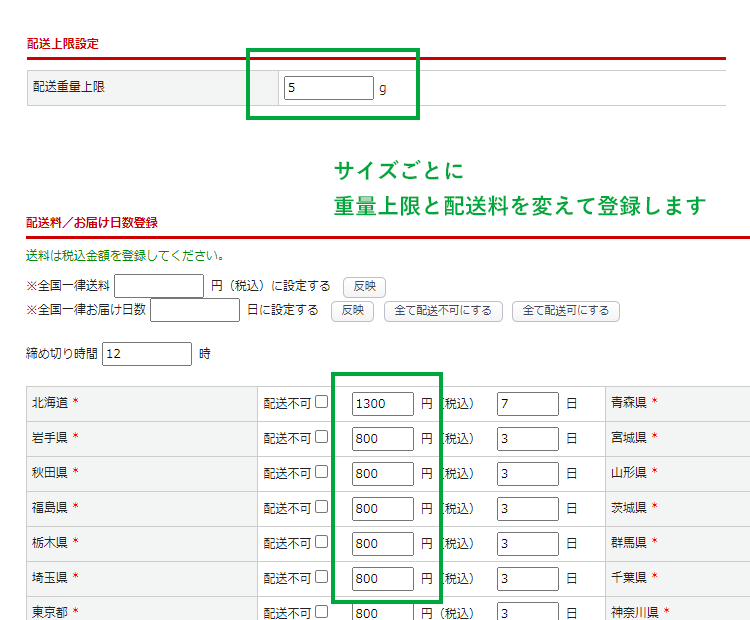This screenshot has width=750, height=620.
Task: Check the 配送不可 box for 福島県
Action: click(x=321, y=508)
